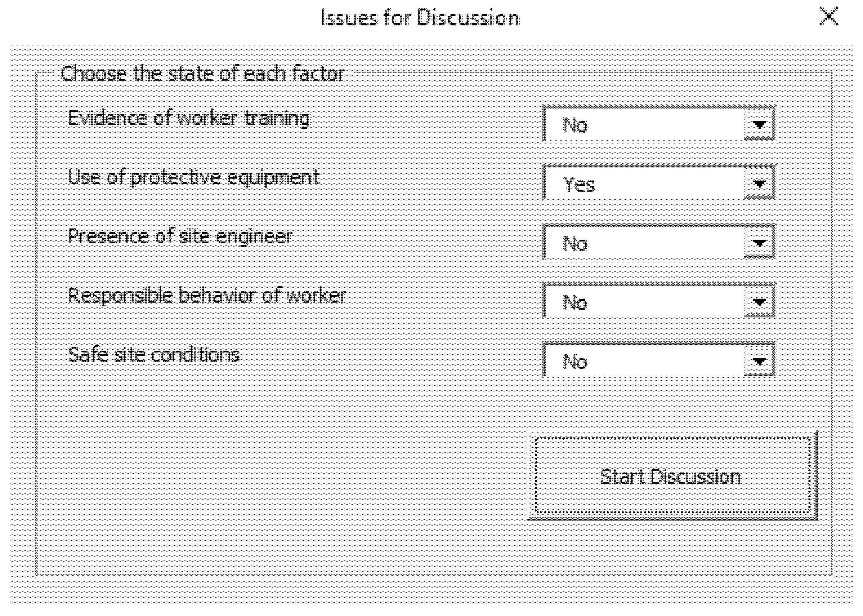Screen dimensions: 863x616
Task: Click the "Use of protective equipment" label
Action: [194, 178]
